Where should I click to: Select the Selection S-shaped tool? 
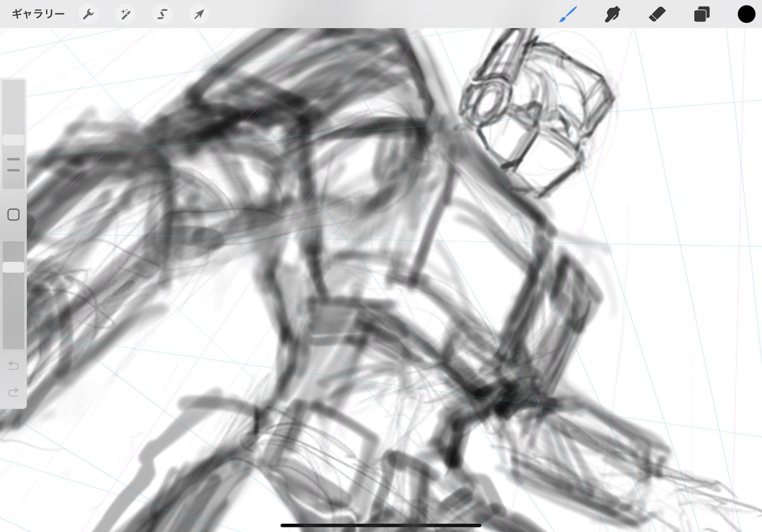point(162,14)
